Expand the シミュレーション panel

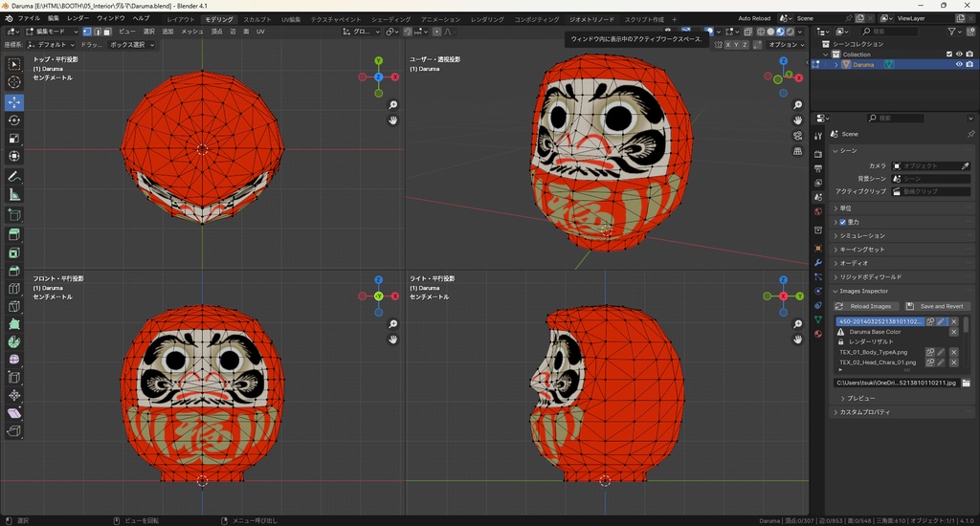861,235
